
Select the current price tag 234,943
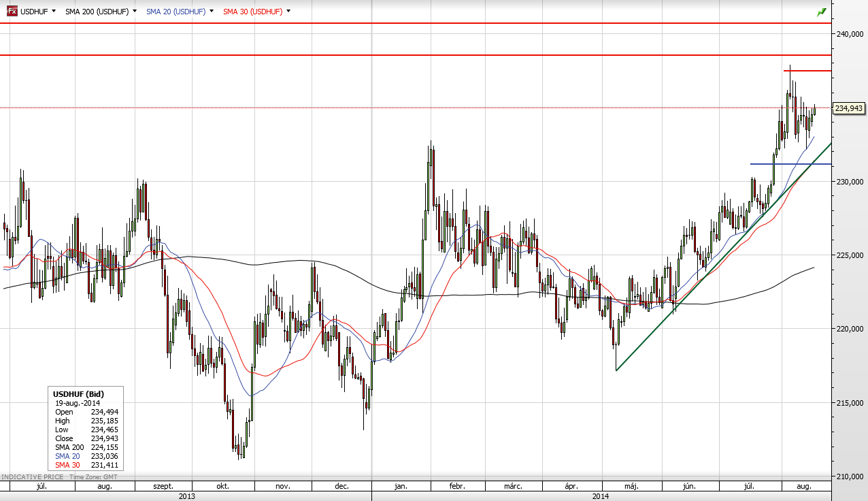[848, 108]
